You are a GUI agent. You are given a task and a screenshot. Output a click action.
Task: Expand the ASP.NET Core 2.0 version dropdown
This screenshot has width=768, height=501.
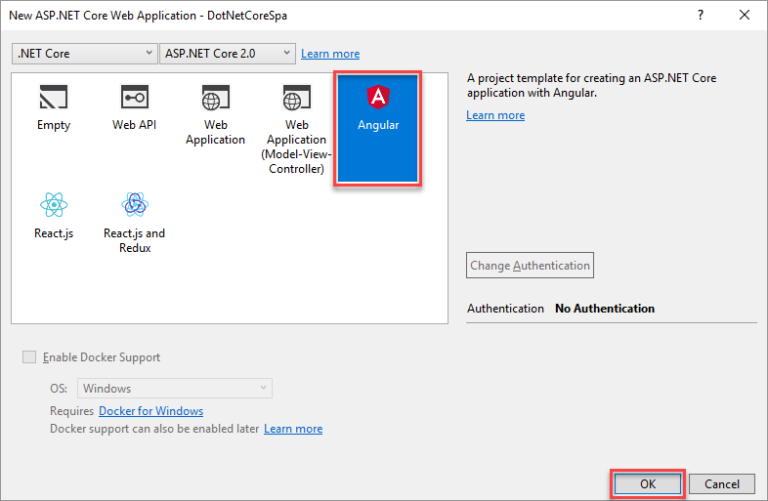(227, 53)
